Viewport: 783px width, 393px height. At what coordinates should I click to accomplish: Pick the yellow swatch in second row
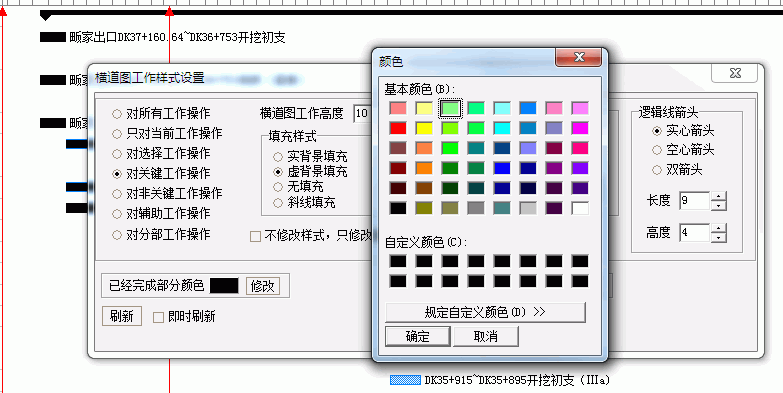424,128
